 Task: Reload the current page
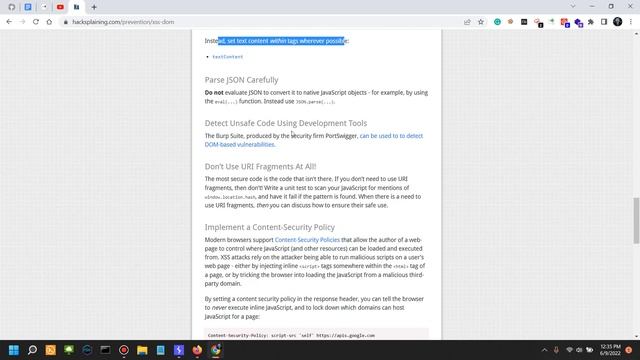pos(36,22)
